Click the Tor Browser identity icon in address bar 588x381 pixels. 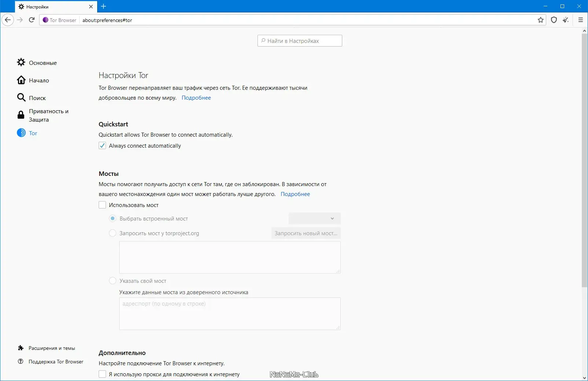[x=45, y=20]
